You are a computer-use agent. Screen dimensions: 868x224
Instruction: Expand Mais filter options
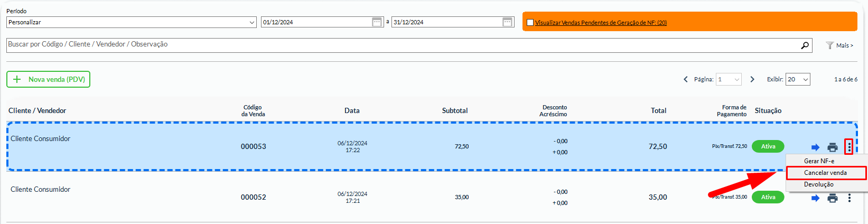[x=839, y=45]
